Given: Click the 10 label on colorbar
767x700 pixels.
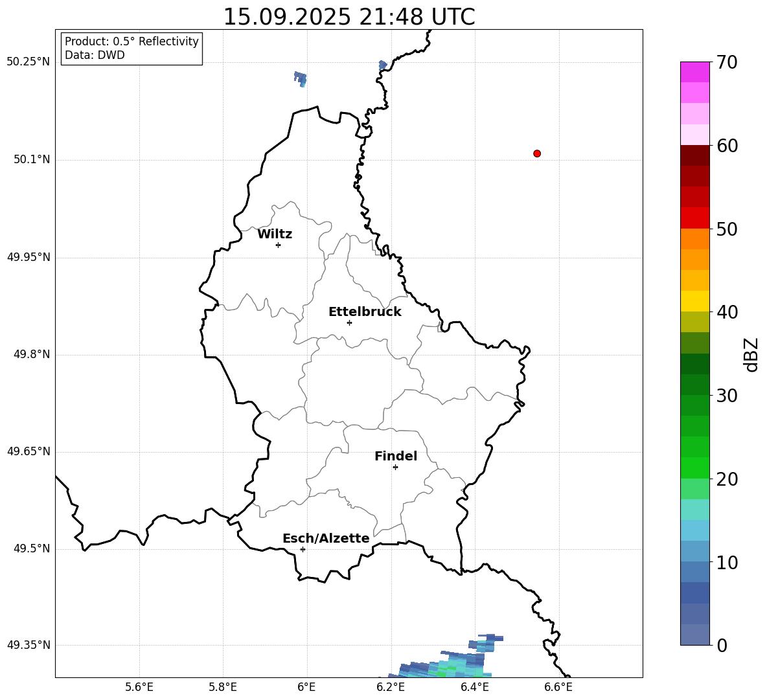Looking at the screenshot, I should click(727, 562).
